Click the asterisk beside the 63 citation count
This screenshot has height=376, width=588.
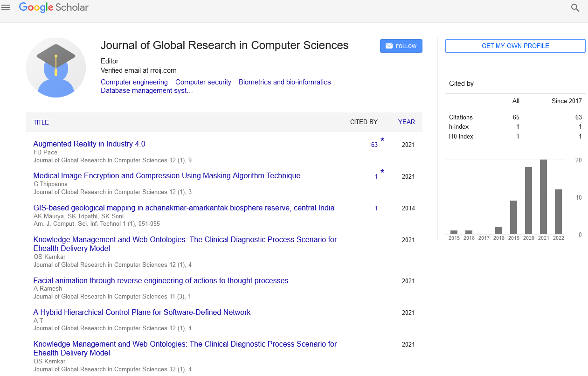coord(382,140)
